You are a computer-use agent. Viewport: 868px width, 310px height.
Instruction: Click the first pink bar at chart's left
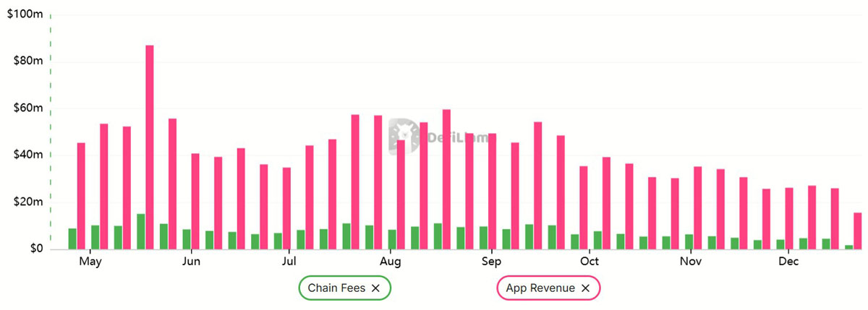(x=81, y=196)
